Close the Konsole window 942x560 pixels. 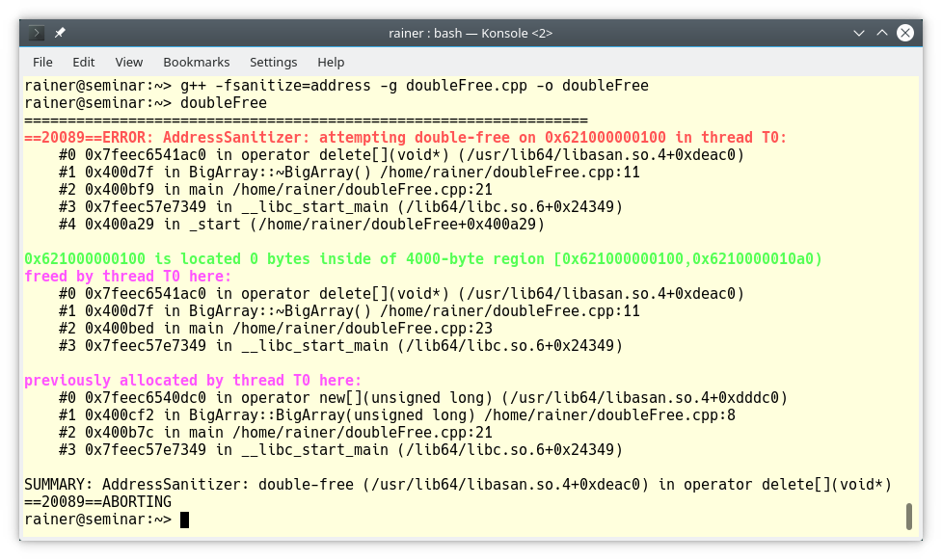pos(904,33)
